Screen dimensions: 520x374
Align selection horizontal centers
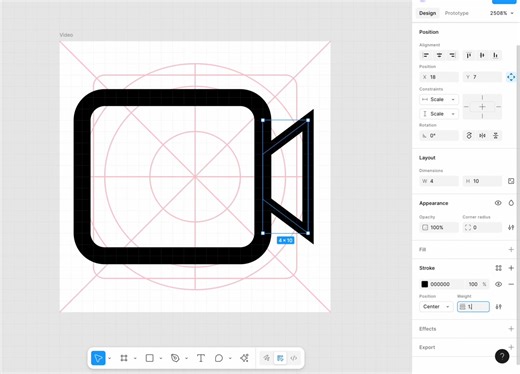click(x=439, y=55)
